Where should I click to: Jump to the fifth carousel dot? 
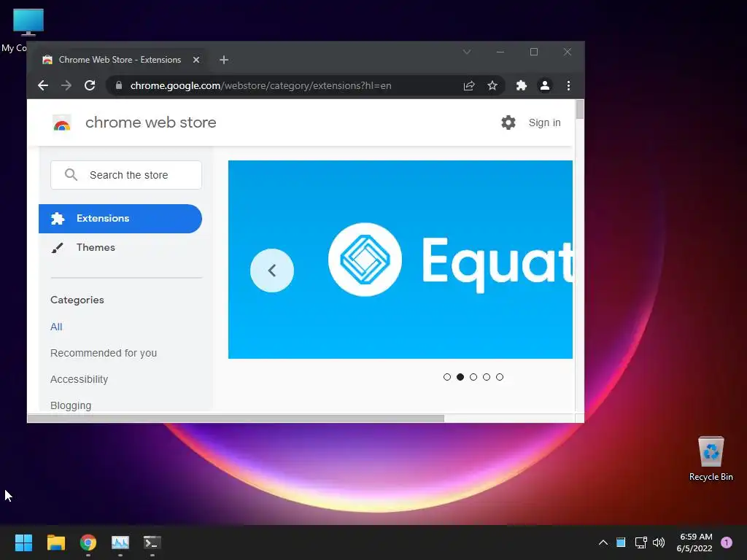[x=499, y=377]
